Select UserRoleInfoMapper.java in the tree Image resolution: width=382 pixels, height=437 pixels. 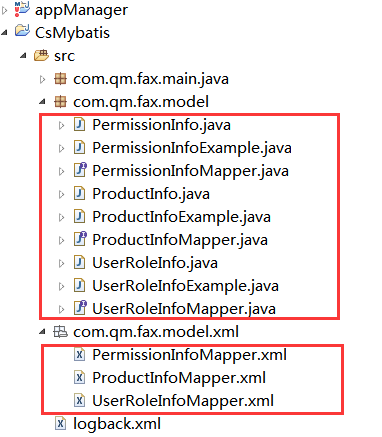(184, 309)
